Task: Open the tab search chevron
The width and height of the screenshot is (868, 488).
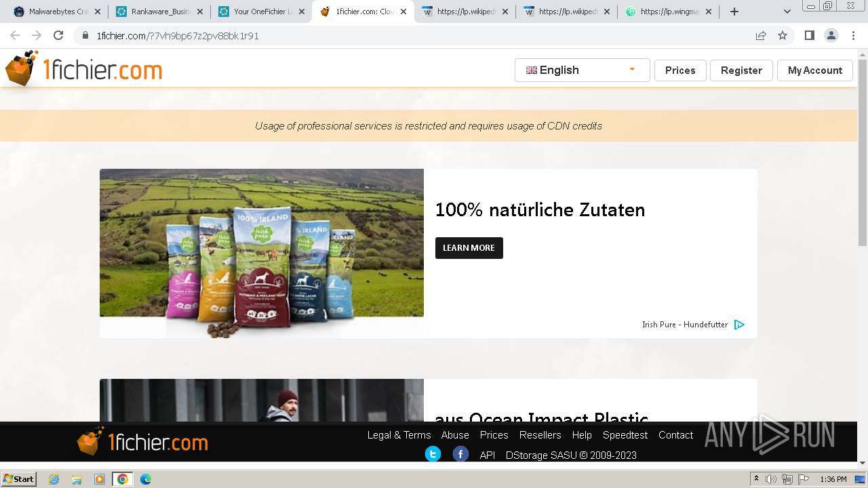Action: (x=787, y=12)
